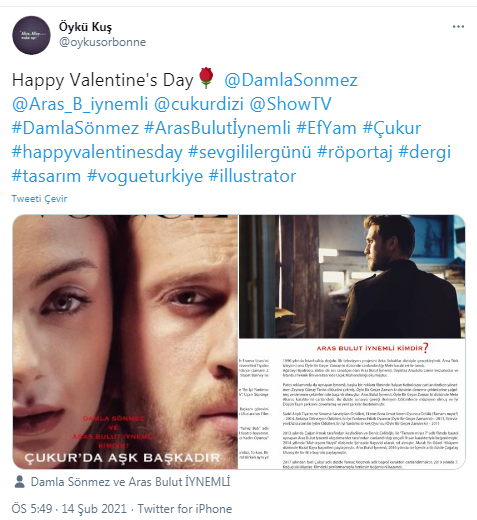Click the #happyvalentinesday hashtag
Image resolution: width=477 pixels, height=520 pixels.
97,152
